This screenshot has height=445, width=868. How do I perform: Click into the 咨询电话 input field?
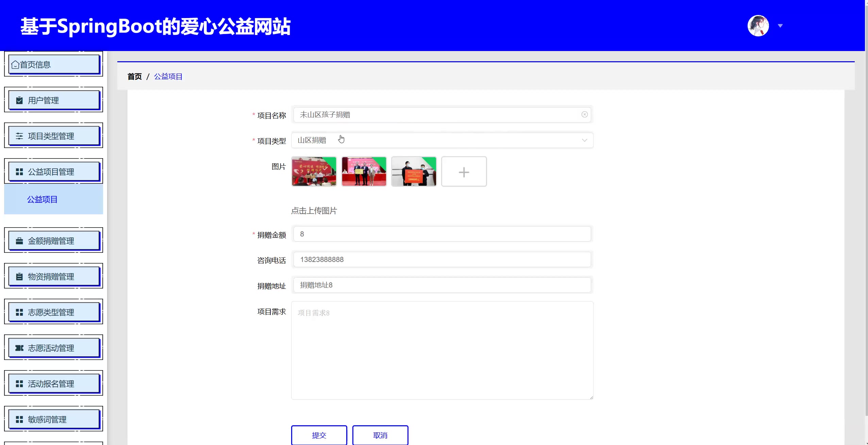click(442, 260)
